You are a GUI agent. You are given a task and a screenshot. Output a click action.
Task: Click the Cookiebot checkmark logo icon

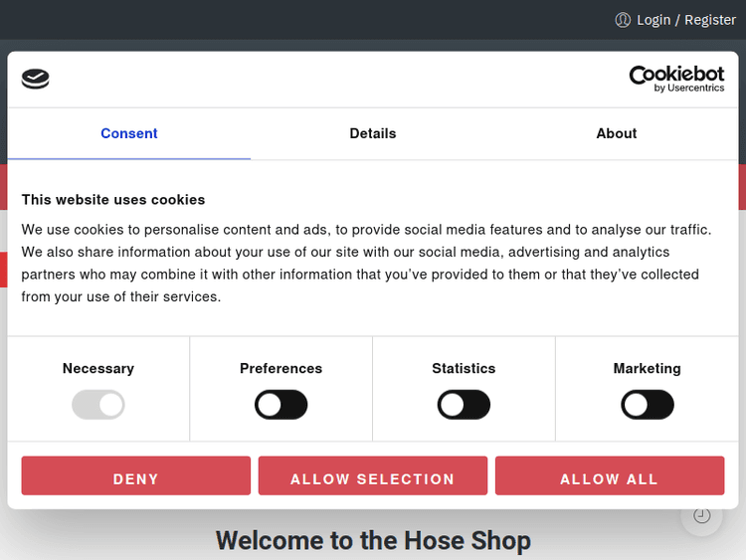coord(35,79)
